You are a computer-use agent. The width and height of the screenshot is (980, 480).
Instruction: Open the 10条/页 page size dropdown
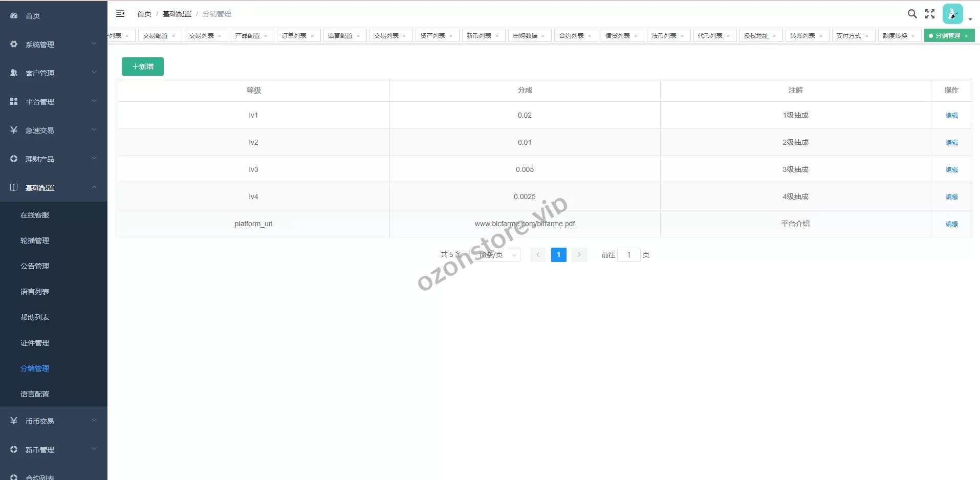pos(496,255)
